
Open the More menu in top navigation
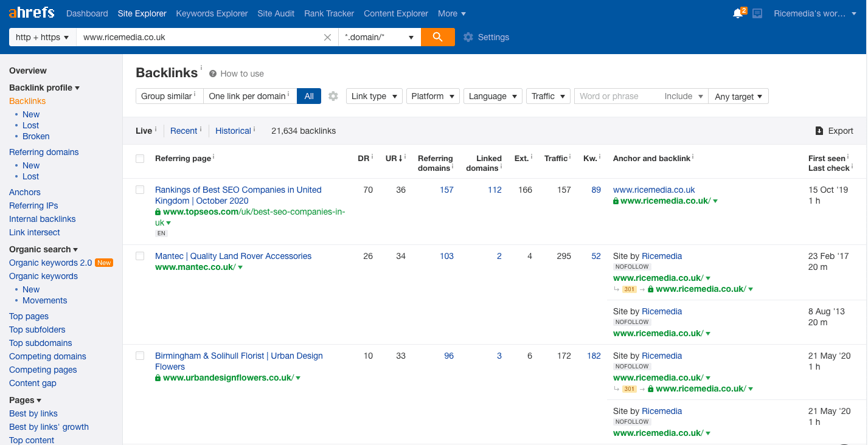coord(451,13)
